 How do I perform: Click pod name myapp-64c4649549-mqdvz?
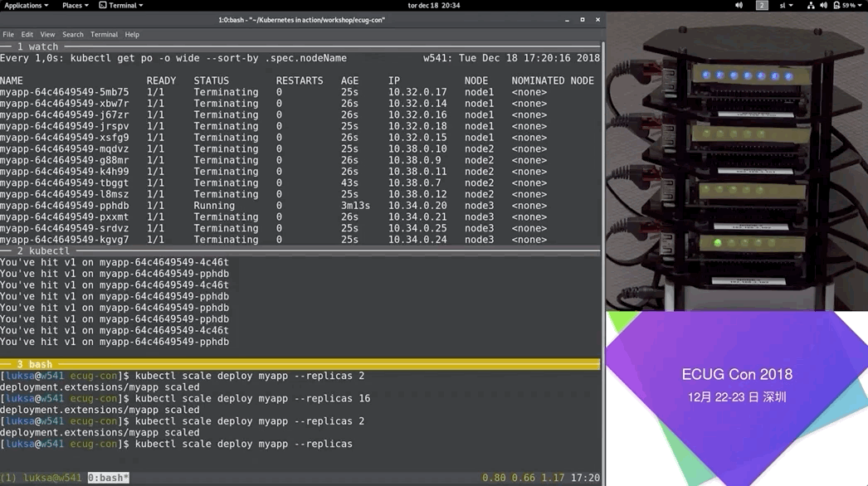pyautogui.click(x=64, y=149)
